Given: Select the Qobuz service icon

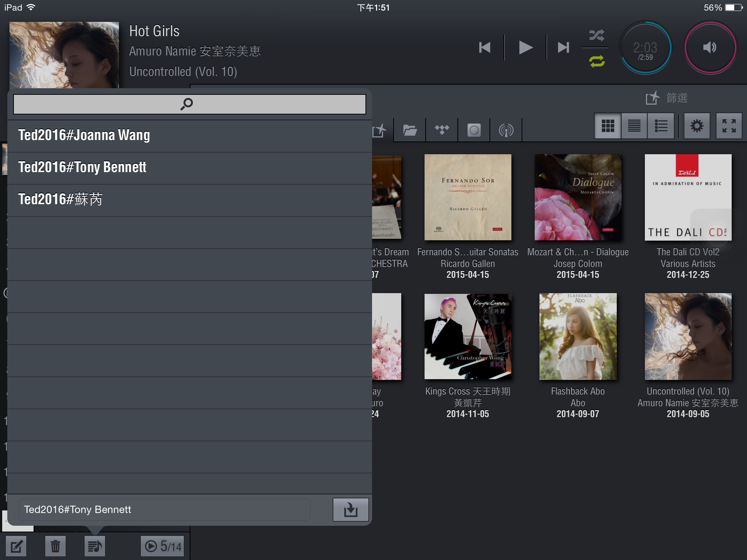Looking at the screenshot, I should pyautogui.click(x=474, y=129).
